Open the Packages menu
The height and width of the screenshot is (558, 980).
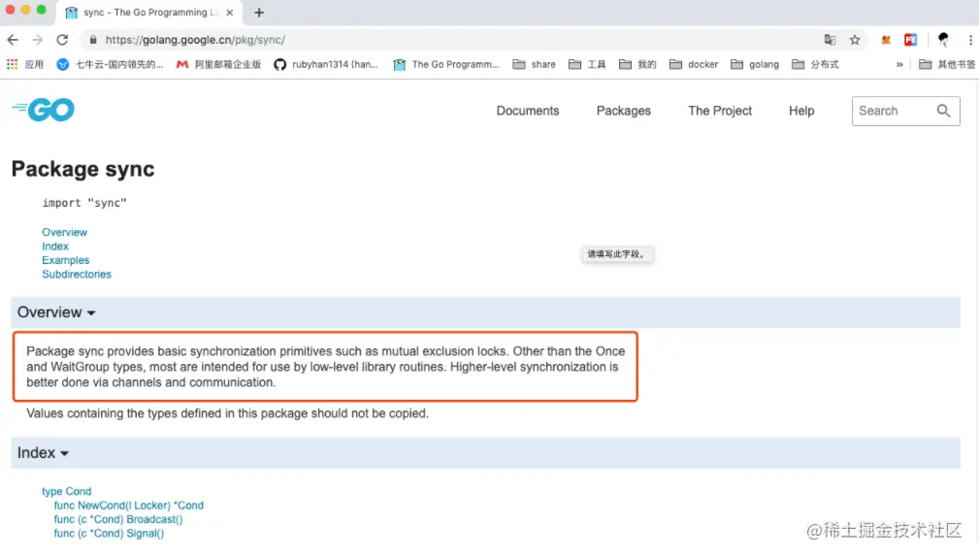tap(623, 111)
